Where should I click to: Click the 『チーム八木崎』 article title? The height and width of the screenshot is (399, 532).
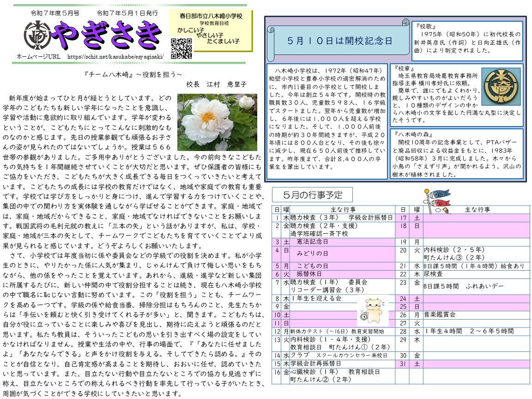pyautogui.click(x=131, y=74)
